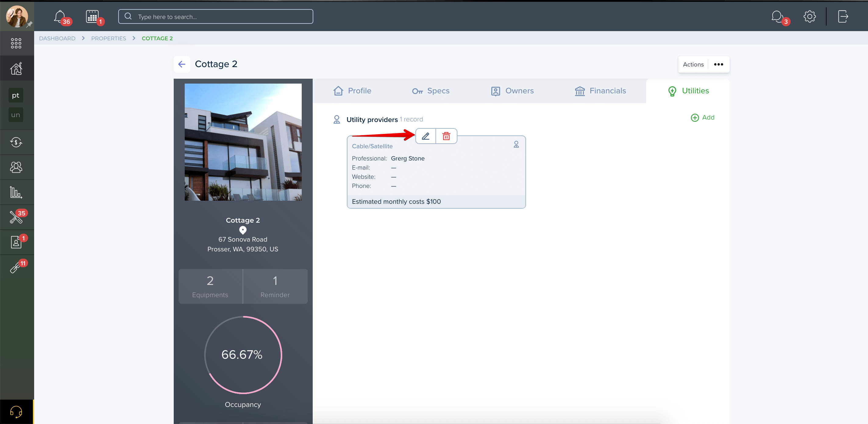Viewport: 868px width, 424px height.
Task: Click the 'Cable/Satellite' card title
Action: point(372,146)
